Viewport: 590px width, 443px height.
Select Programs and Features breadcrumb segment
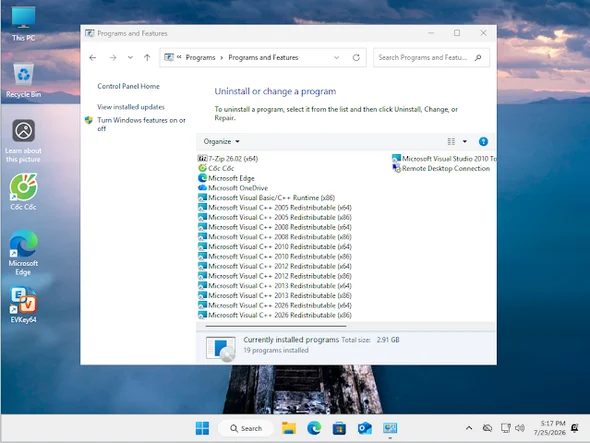[x=263, y=58]
